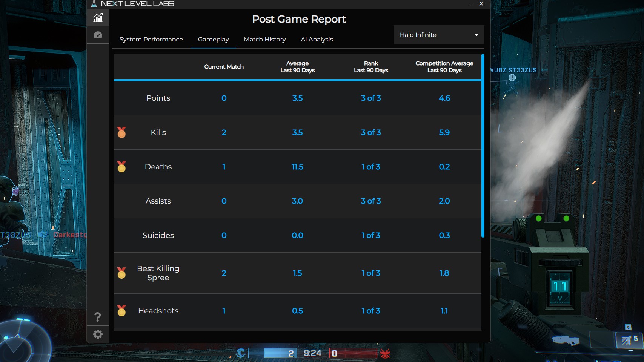Click the Next Level Labs flask logo
644x362 pixels.
coord(94,4)
